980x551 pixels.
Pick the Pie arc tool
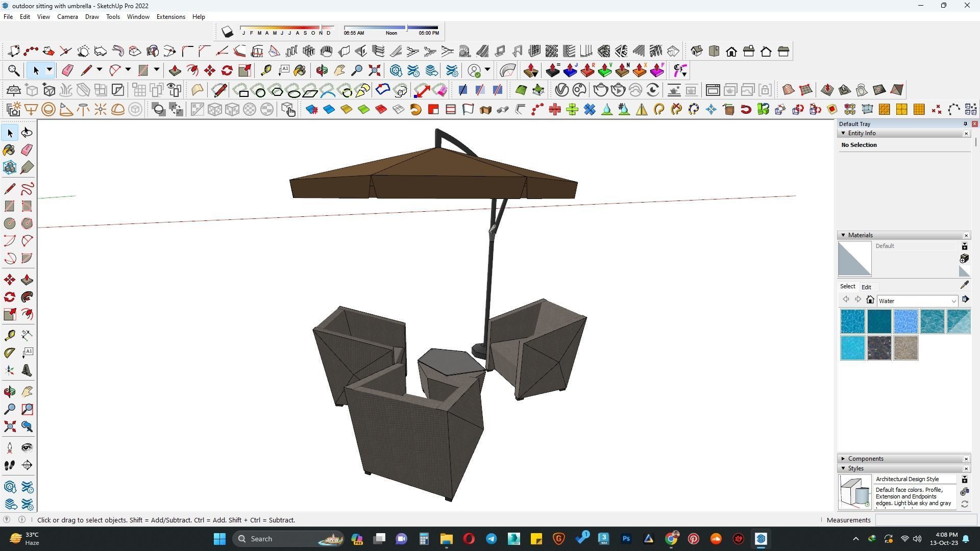pyautogui.click(x=27, y=258)
